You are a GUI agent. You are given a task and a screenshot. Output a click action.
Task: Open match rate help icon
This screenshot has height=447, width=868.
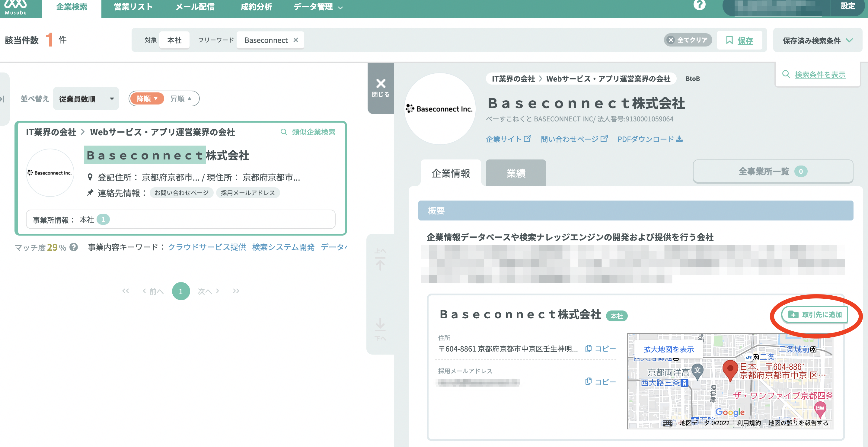(74, 247)
